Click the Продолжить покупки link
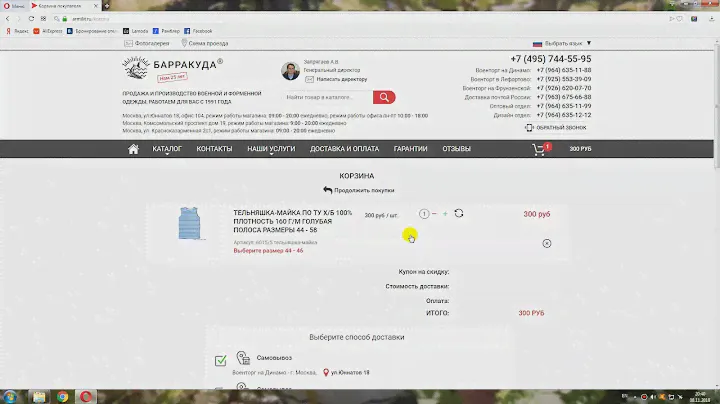 (x=359, y=190)
